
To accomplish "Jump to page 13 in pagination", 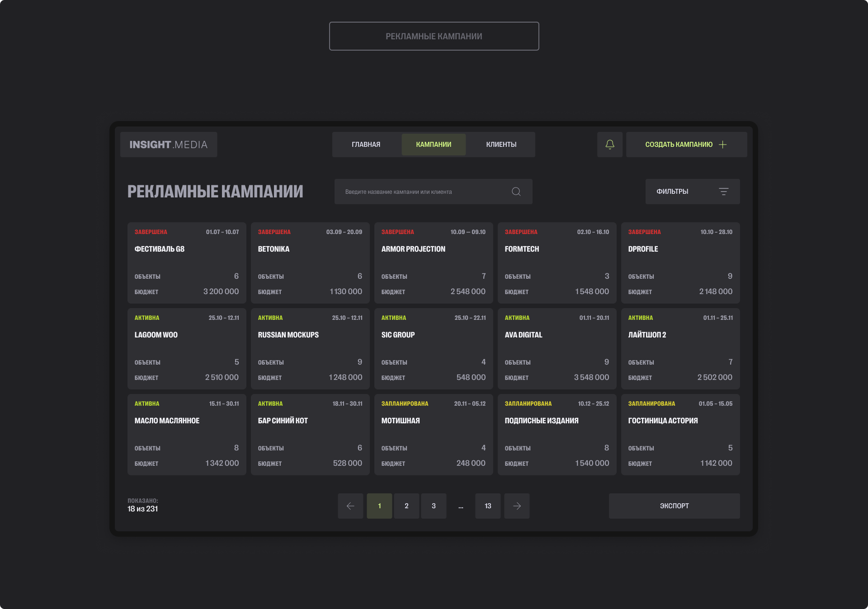I will 488,506.
